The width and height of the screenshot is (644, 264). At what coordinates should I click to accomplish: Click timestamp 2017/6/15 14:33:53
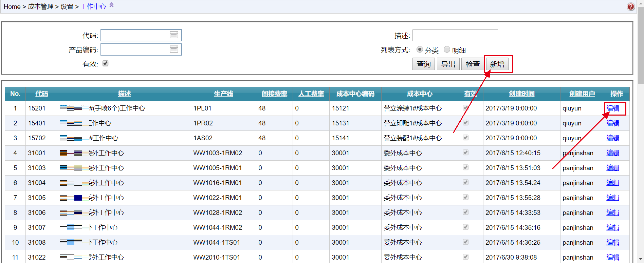tap(513, 212)
